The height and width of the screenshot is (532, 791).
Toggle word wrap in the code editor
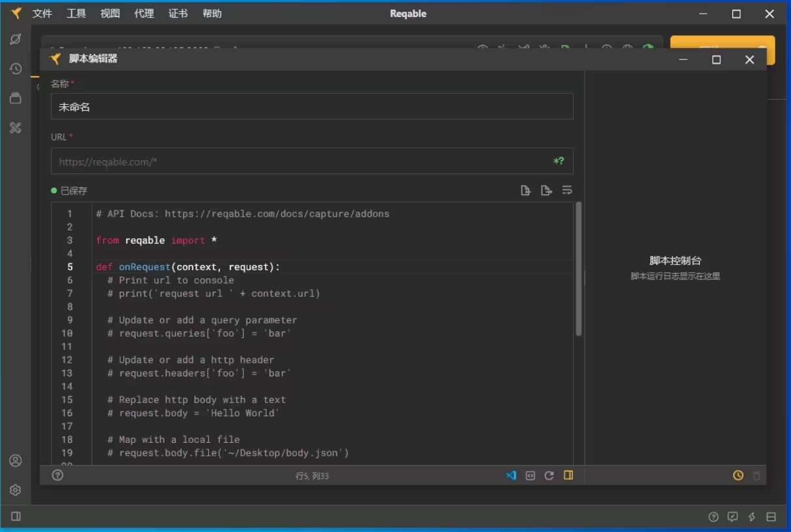coord(567,190)
